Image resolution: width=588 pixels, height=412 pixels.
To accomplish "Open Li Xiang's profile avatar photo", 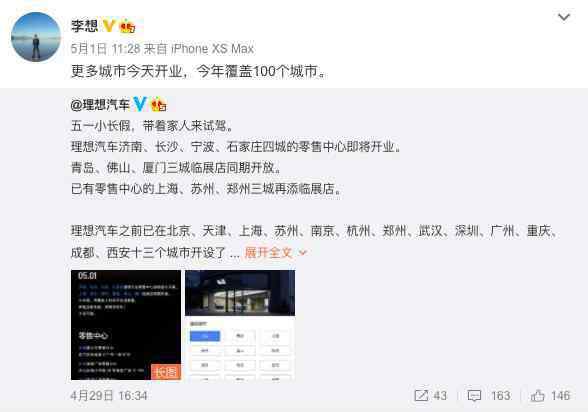I will [36, 37].
